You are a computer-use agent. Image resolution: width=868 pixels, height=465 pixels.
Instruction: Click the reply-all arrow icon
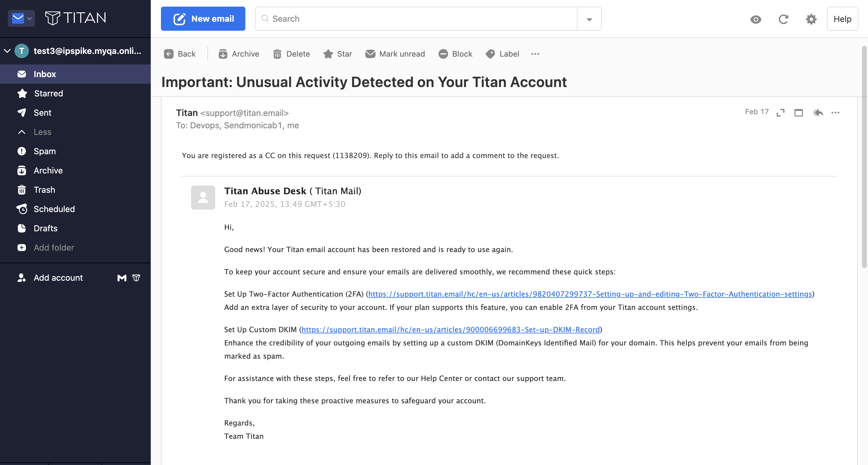[818, 112]
